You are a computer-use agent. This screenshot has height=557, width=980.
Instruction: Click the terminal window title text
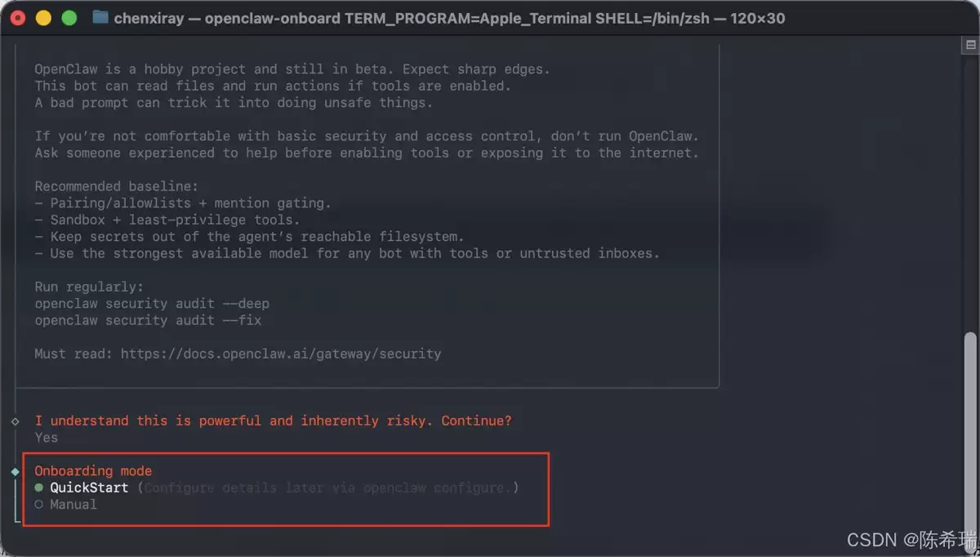(449, 18)
